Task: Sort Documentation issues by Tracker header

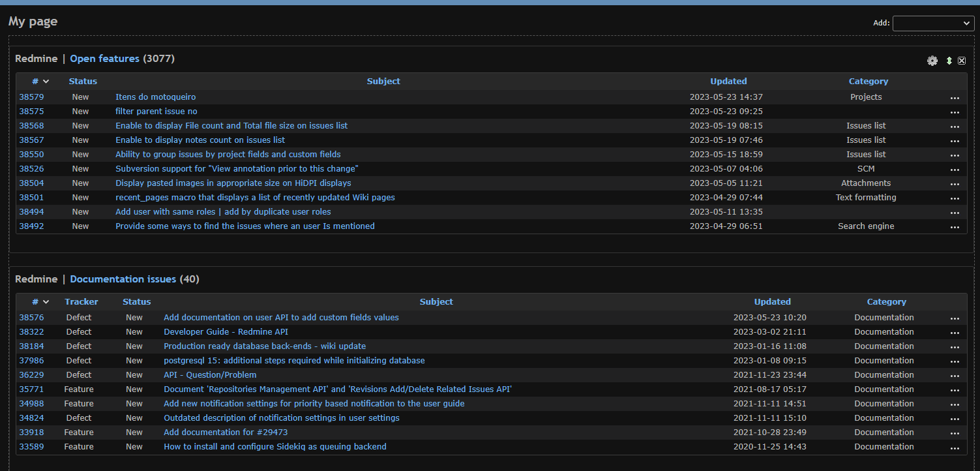Action: [82, 302]
